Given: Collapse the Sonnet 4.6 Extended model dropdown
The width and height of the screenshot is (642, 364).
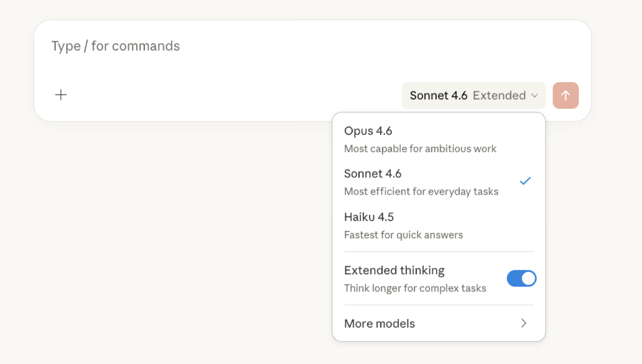Looking at the screenshot, I should 473,96.
